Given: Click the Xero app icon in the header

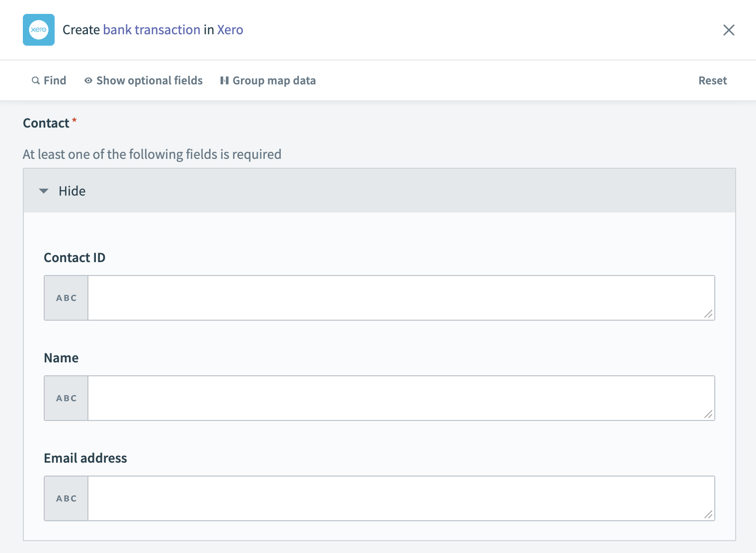Looking at the screenshot, I should 38,30.
